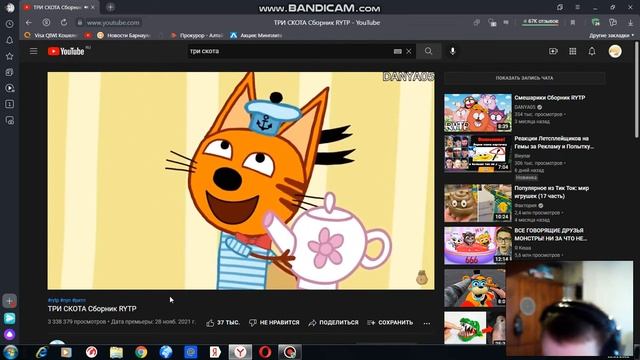The width and height of the screenshot is (640, 360).
Task: Click the www.youtube.com address field
Action: tap(113, 22)
